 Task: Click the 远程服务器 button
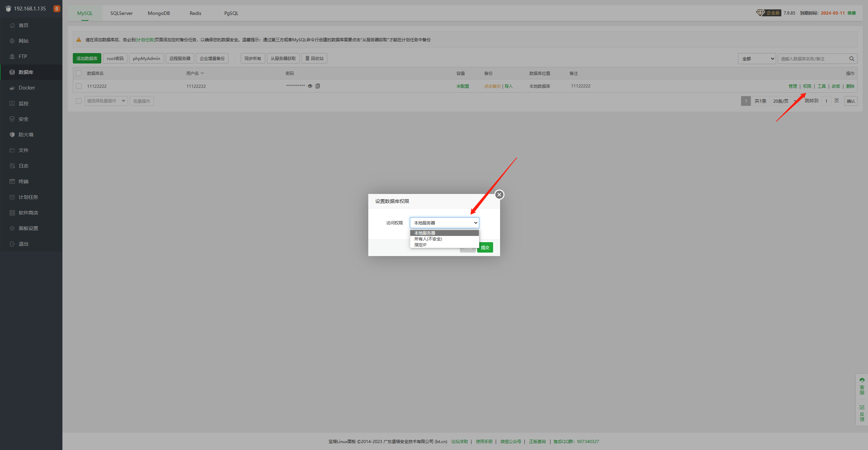pyautogui.click(x=180, y=58)
